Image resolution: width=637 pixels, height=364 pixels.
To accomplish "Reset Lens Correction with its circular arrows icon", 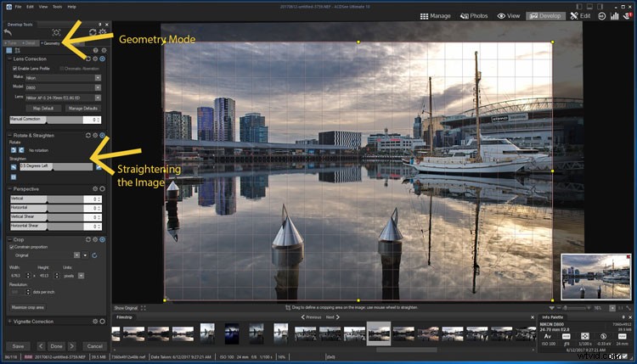I will pos(88,59).
